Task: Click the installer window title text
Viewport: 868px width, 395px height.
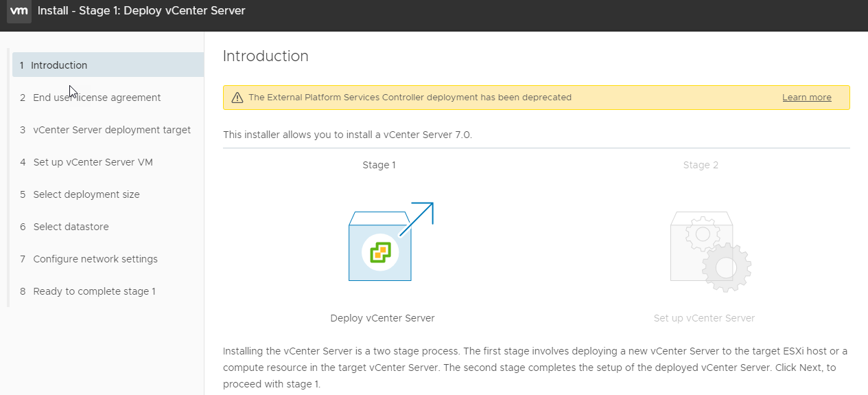Action: click(141, 11)
